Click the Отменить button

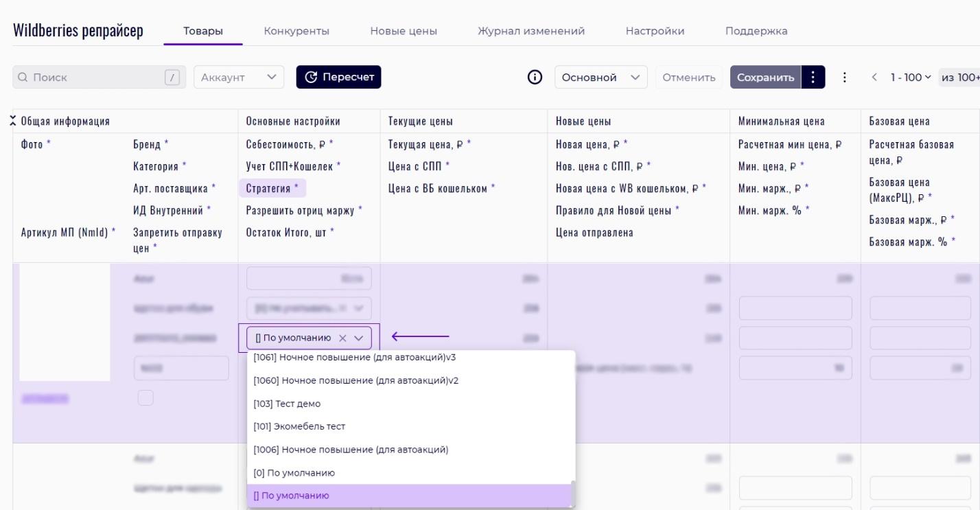[688, 78]
